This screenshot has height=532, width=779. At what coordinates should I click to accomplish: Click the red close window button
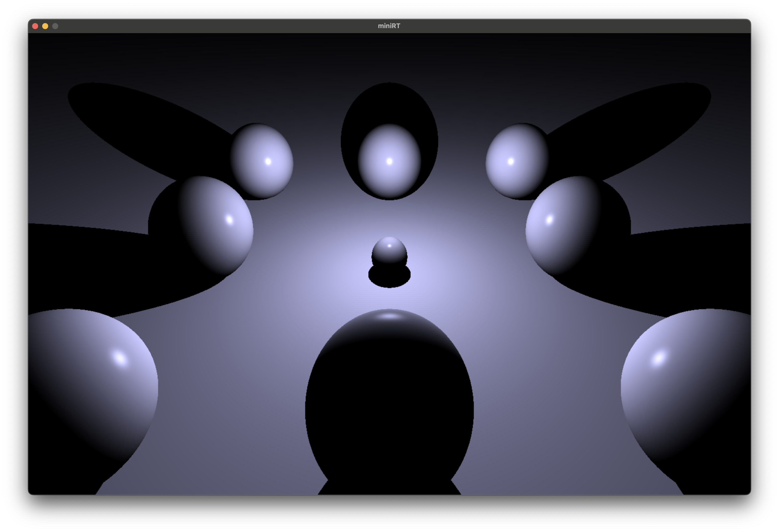click(35, 26)
